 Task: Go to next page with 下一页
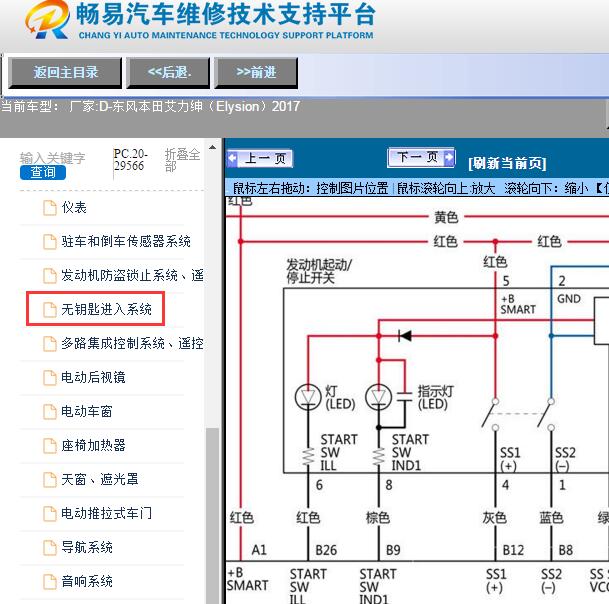(x=421, y=157)
